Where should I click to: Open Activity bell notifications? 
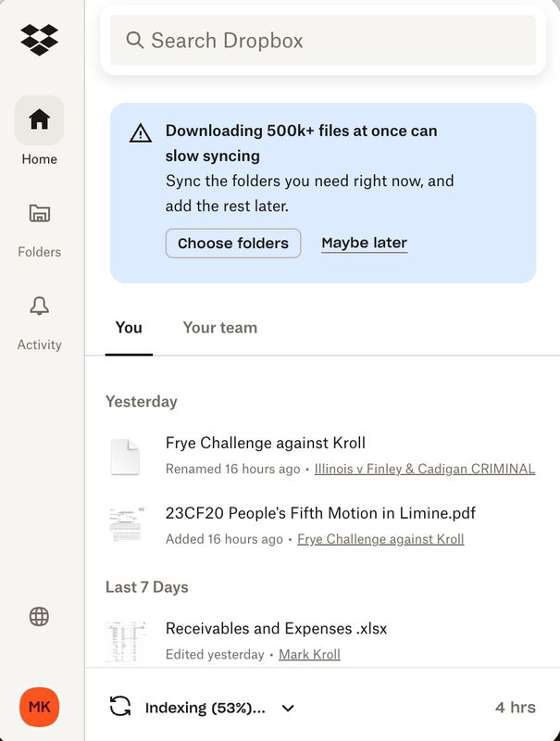pos(39,307)
